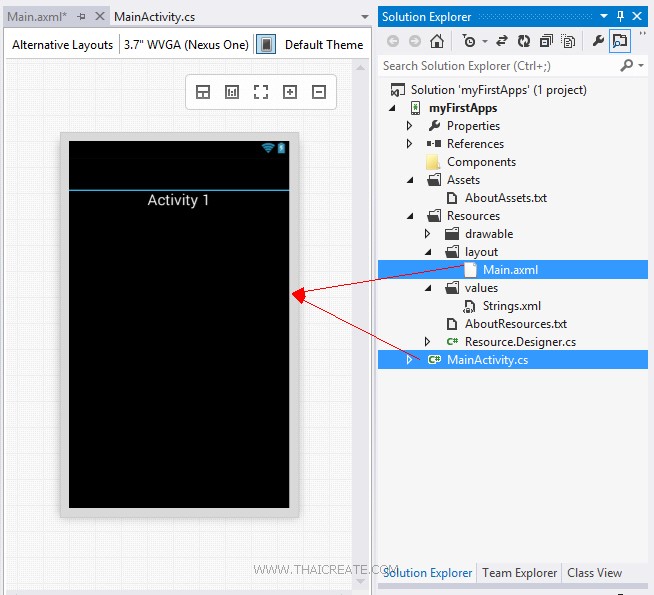Click the Refresh icon in Solution Explorer
The height and width of the screenshot is (595, 654).
tap(524, 41)
